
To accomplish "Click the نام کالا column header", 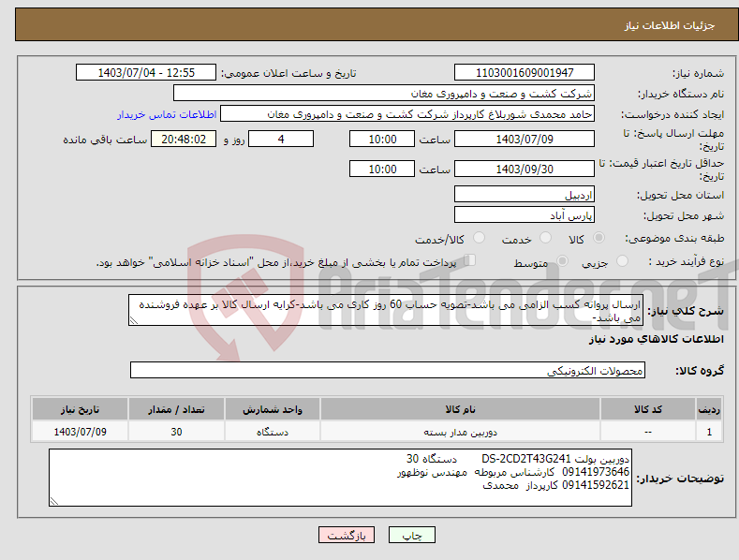I will (x=460, y=409).
